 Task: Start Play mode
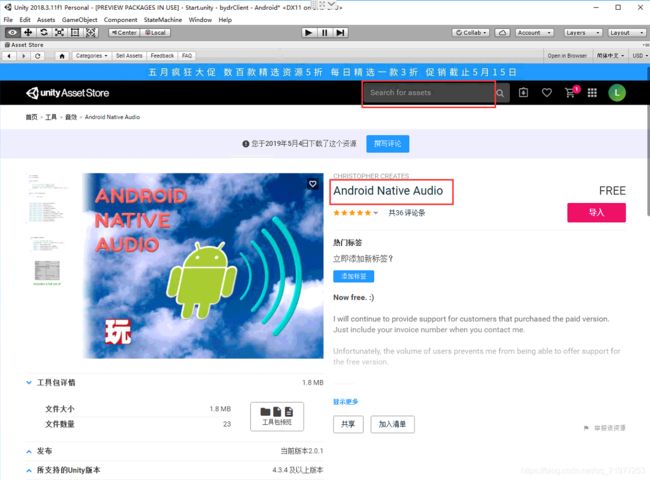point(308,32)
